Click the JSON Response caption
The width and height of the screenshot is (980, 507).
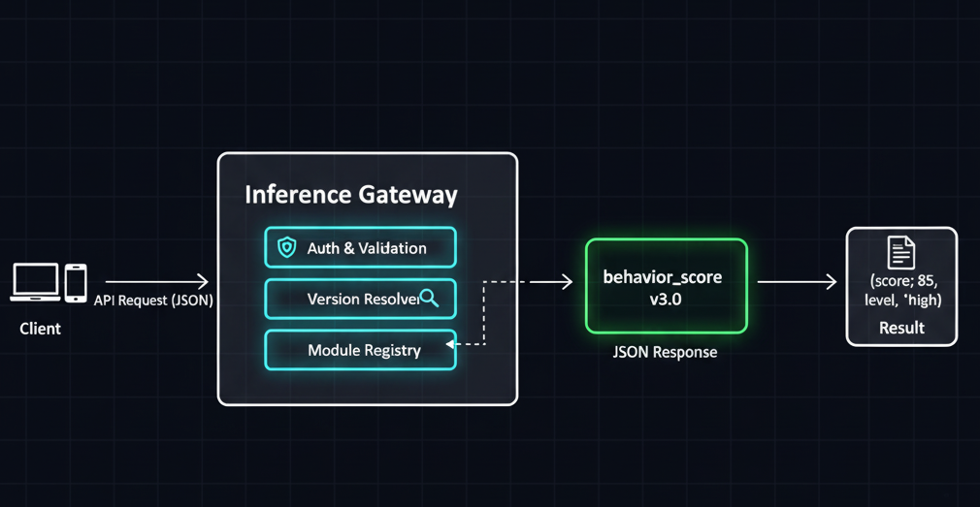click(665, 352)
